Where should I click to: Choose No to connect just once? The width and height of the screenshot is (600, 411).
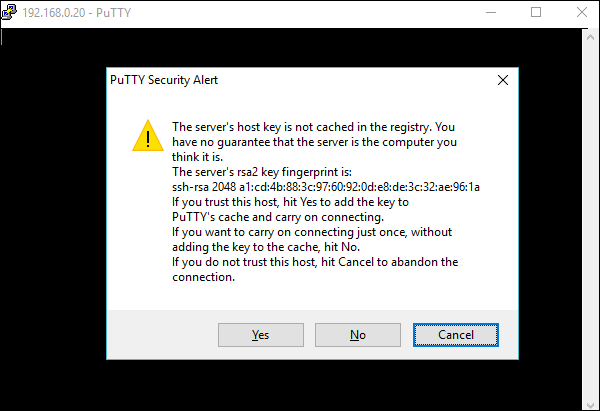click(x=357, y=335)
